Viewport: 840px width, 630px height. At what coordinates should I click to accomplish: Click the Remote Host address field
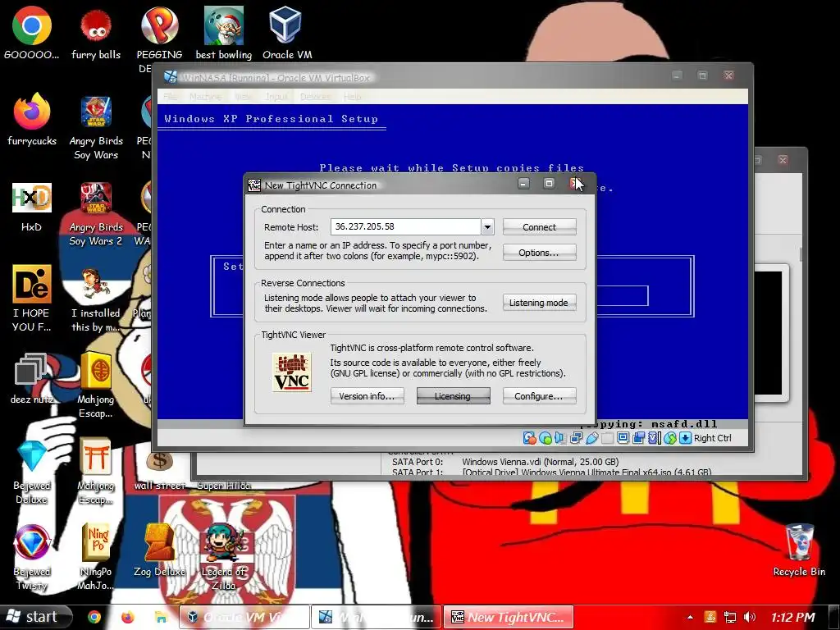[x=405, y=226]
